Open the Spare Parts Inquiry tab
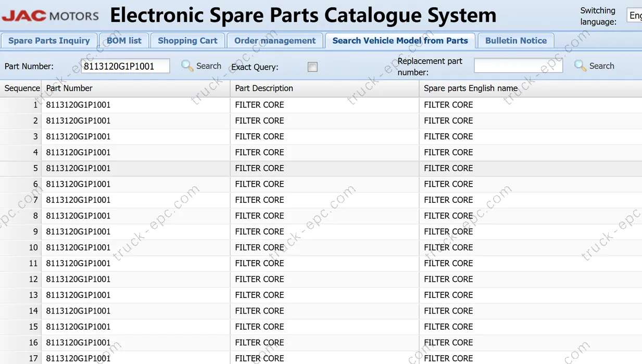 click(x=49, y=41)
